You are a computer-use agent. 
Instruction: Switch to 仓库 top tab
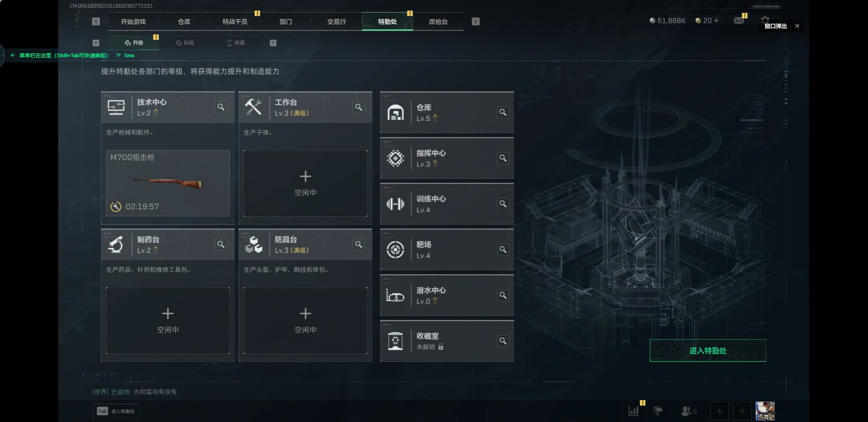(184, 22)
